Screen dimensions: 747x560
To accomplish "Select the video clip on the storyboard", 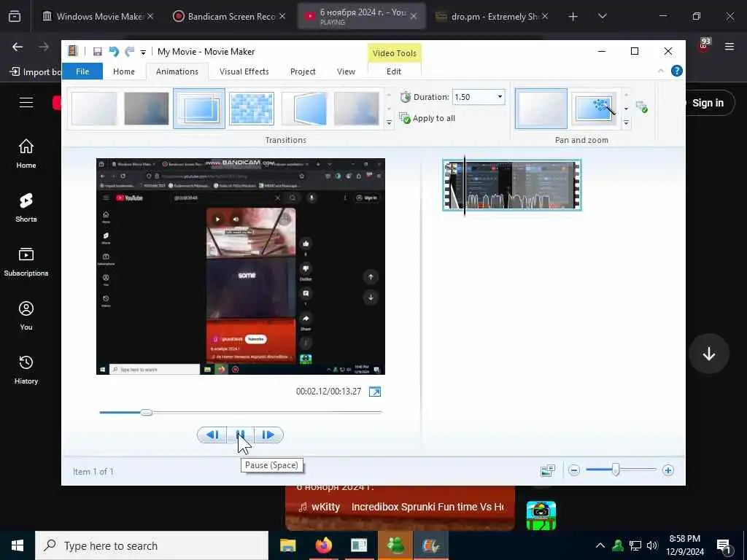I will click(x=512, y=185).
